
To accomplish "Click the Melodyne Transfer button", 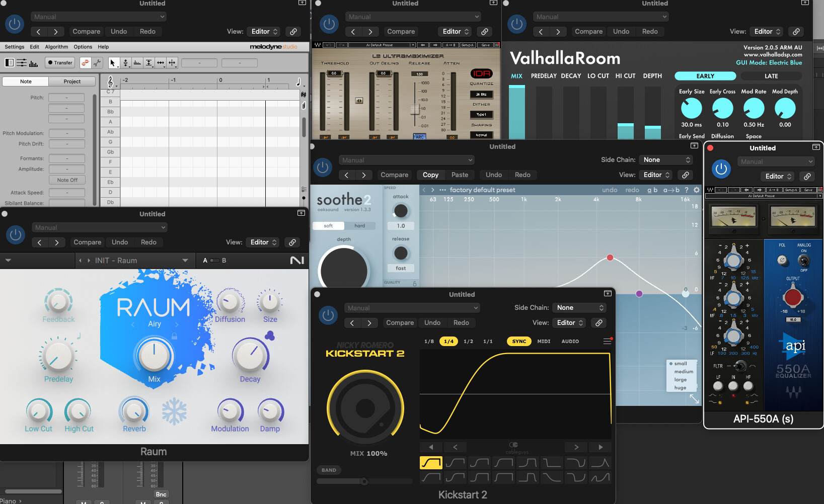I will coord(60,63).
